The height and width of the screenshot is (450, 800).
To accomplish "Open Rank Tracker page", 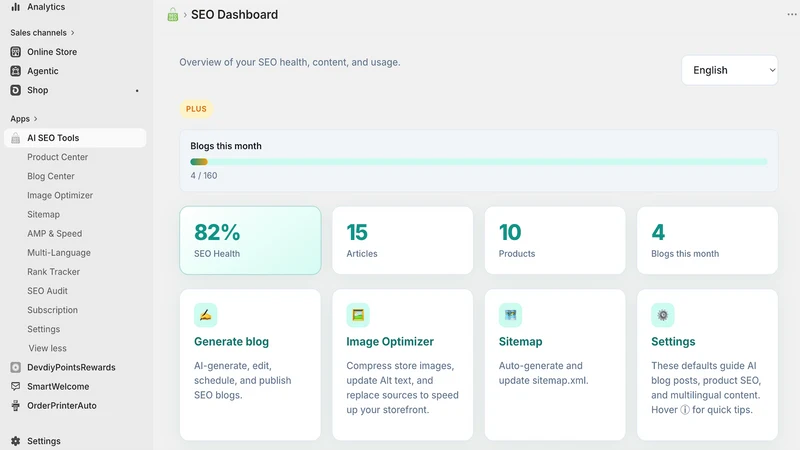I will (54, 272).
